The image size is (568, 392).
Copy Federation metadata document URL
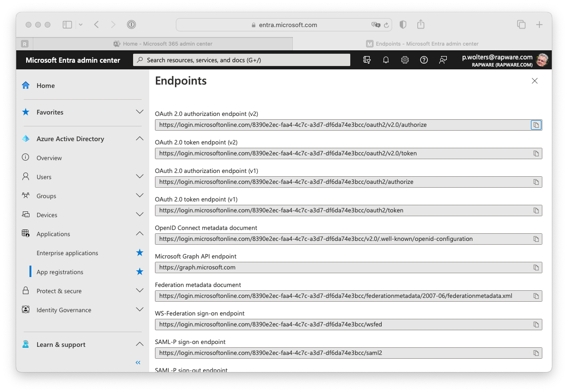tap(536, 296)
